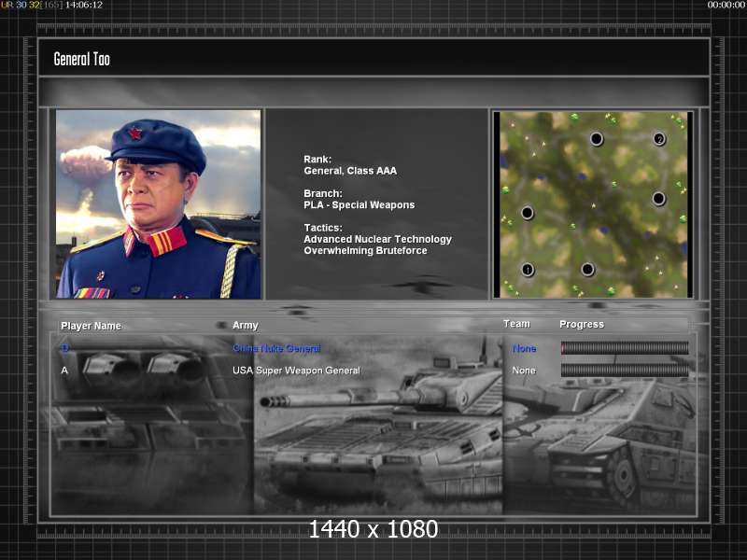Select unnumbered start marker beside marker 1
The height and width of the screenshot is (560, 747).
click(588, 270)
